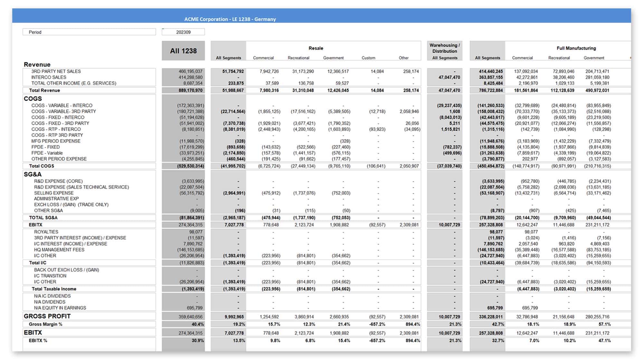Click the N/A EQUITY IN EARNINGS row label
This screenshot has height=361, width=644.
click(x=60, y=308)
